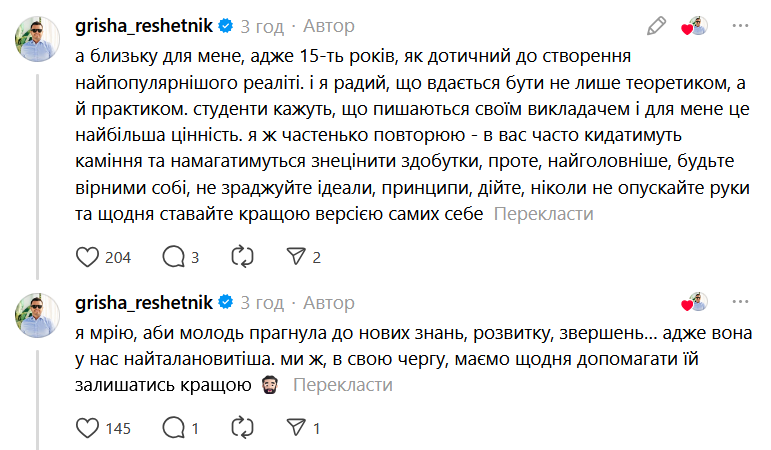Translate the first post with Перекласти
Viewport: 771px width, 450px height.
click(544, 214)
